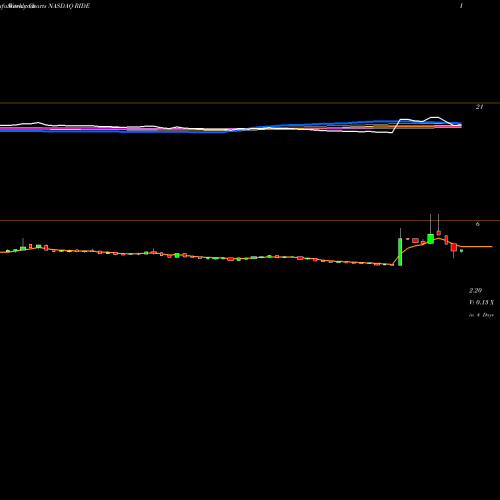This screenshot has width=500, height=500.
Task: Click the '1' label at top right
Action: click(x=461, y=6)
